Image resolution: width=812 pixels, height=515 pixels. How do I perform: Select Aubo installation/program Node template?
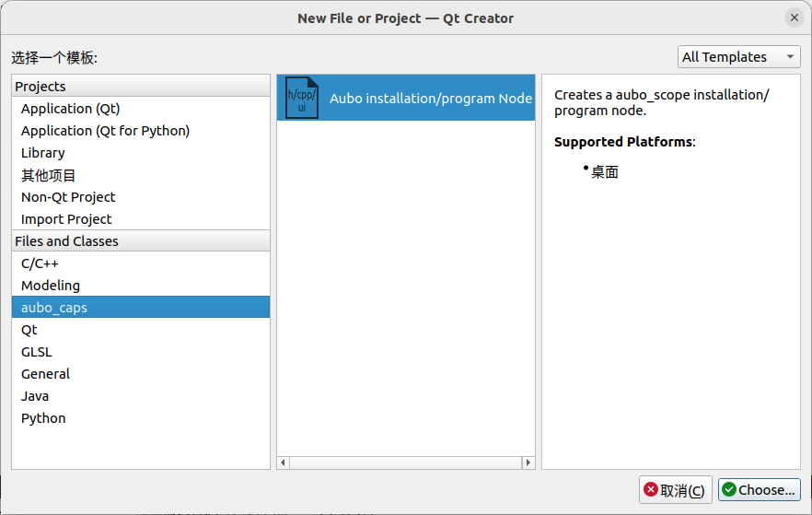(406, 98)
